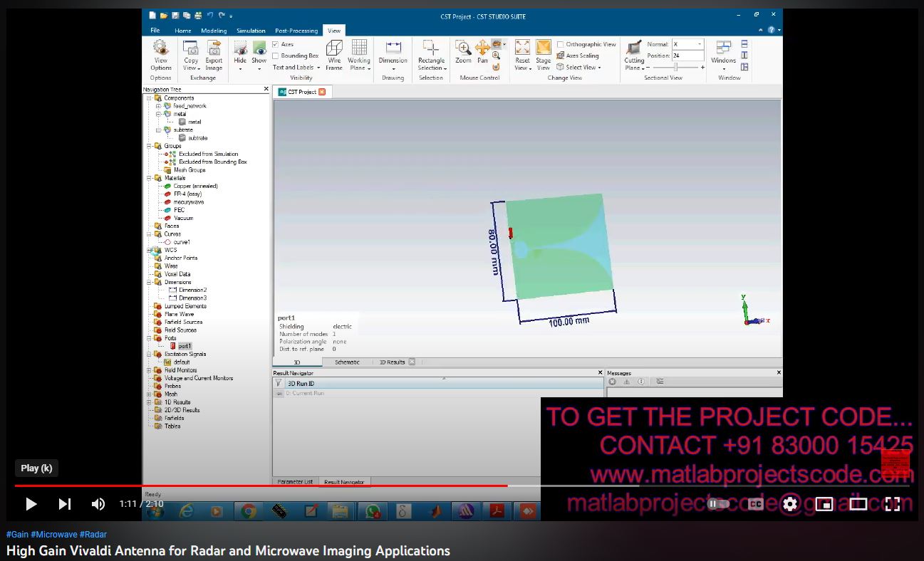Image resolution: width=924 pixels, height=561 pixels.
Task: Open the Normal axis dropdown
Action: 699,44
